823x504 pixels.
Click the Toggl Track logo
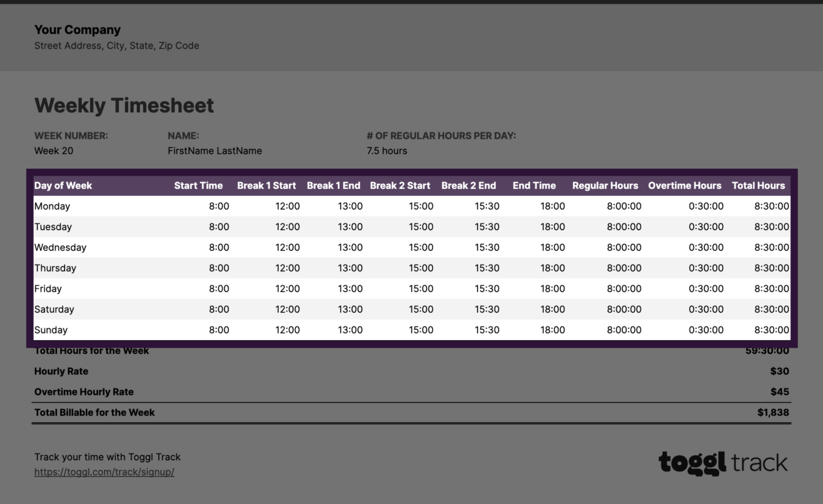[x=722, y=463]
